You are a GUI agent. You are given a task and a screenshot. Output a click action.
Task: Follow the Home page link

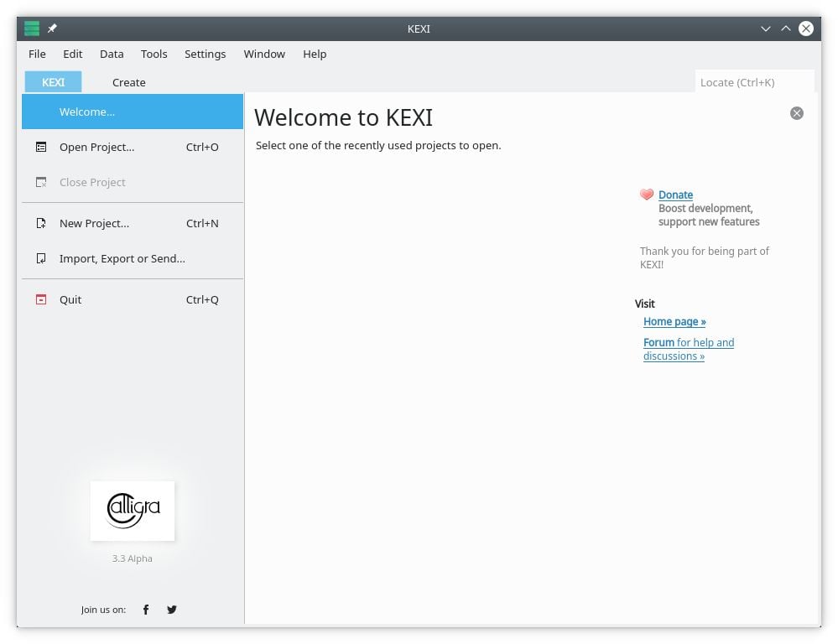(674, 321)
